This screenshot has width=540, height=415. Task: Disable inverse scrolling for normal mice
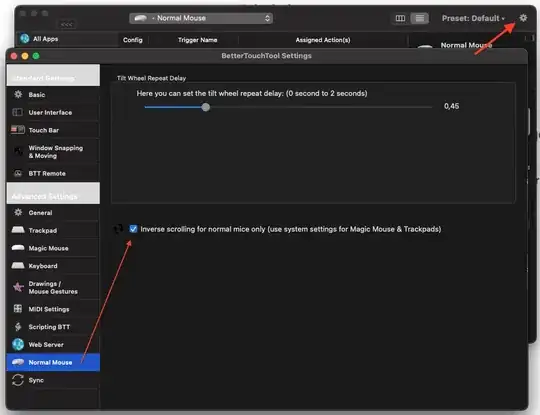click(133, 229)
